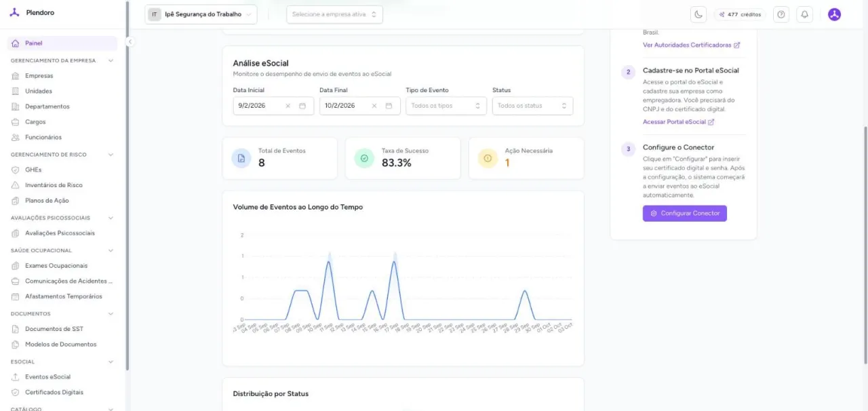The width and height of the screenshot is (868, 411).
Task: Collapse the Documentos group
Action: [x=111, y=314]
